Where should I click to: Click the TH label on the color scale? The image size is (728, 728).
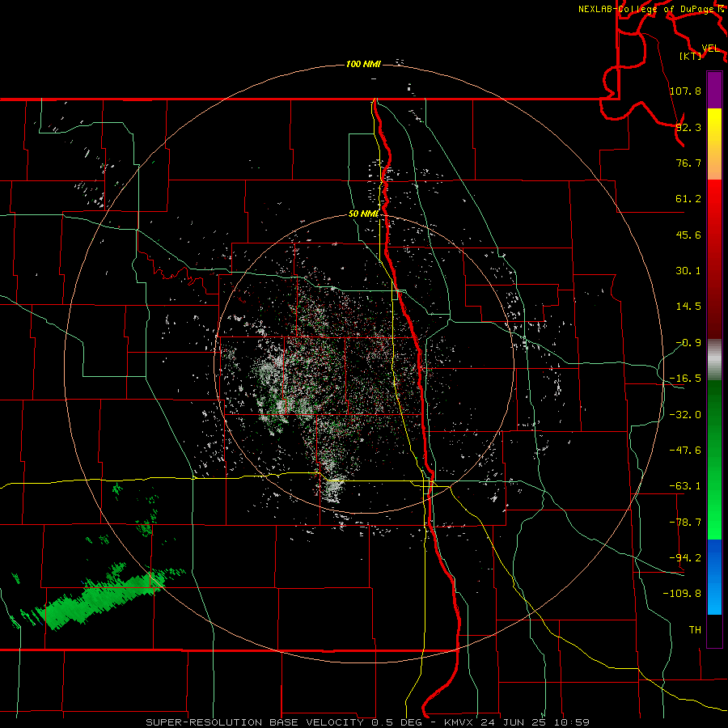pos(695,629)
